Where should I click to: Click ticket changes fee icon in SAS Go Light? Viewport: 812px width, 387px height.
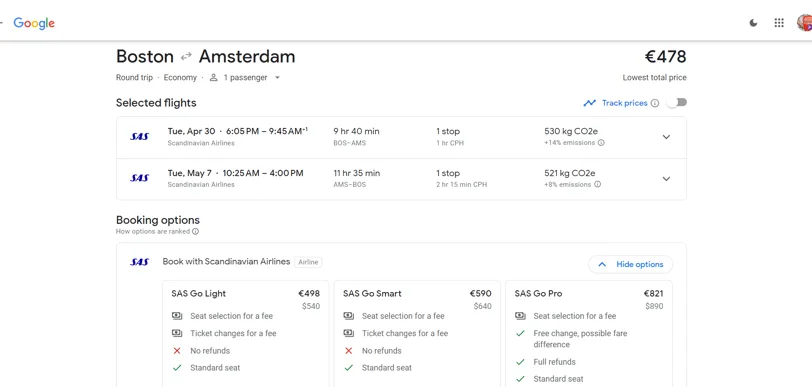[x=177, y=333]
